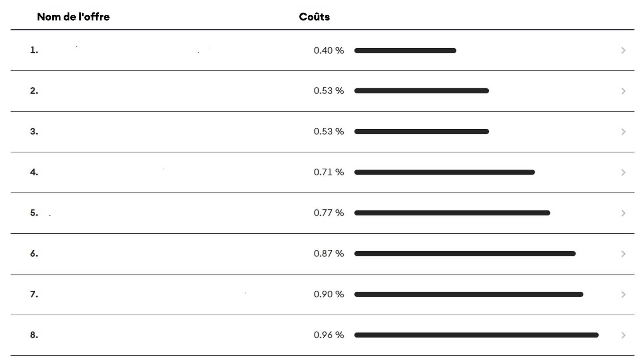Click the 0.87 % cost value

coord(329,254)
